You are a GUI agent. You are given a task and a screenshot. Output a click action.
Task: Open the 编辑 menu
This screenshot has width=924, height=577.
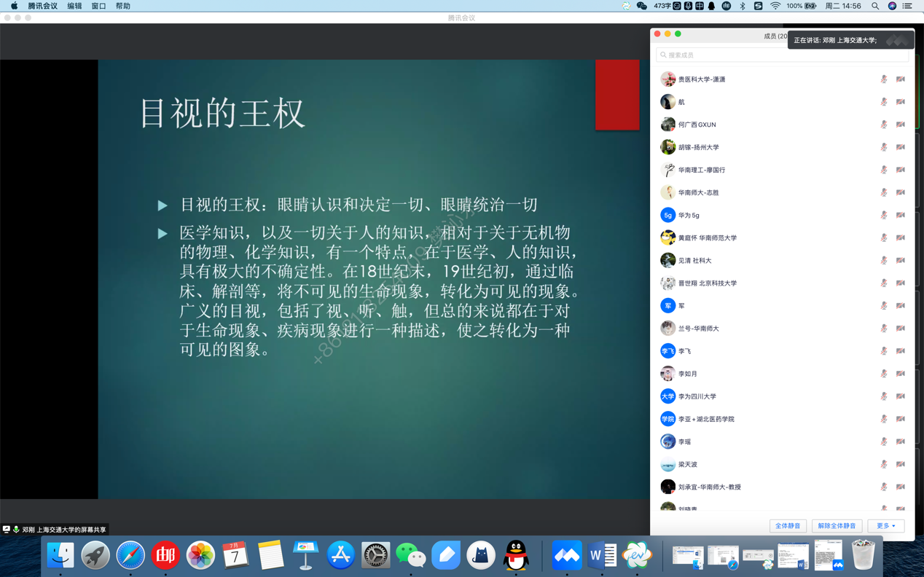(74, 6)
